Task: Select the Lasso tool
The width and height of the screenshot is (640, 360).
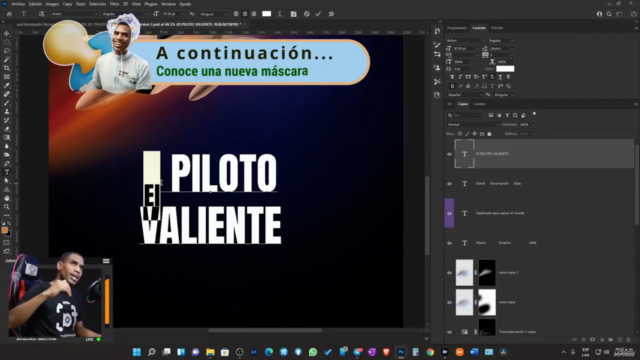Action: click(x=7, y=51)
